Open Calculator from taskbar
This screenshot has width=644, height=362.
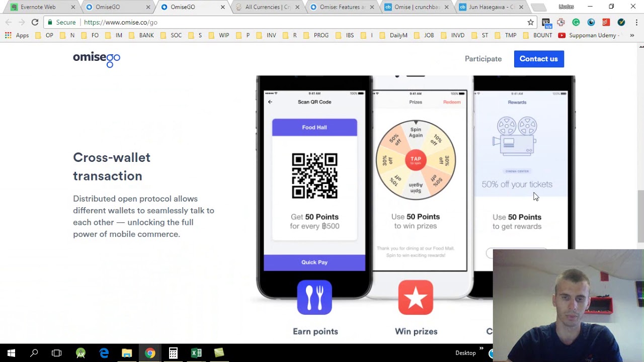pos(173,353)
